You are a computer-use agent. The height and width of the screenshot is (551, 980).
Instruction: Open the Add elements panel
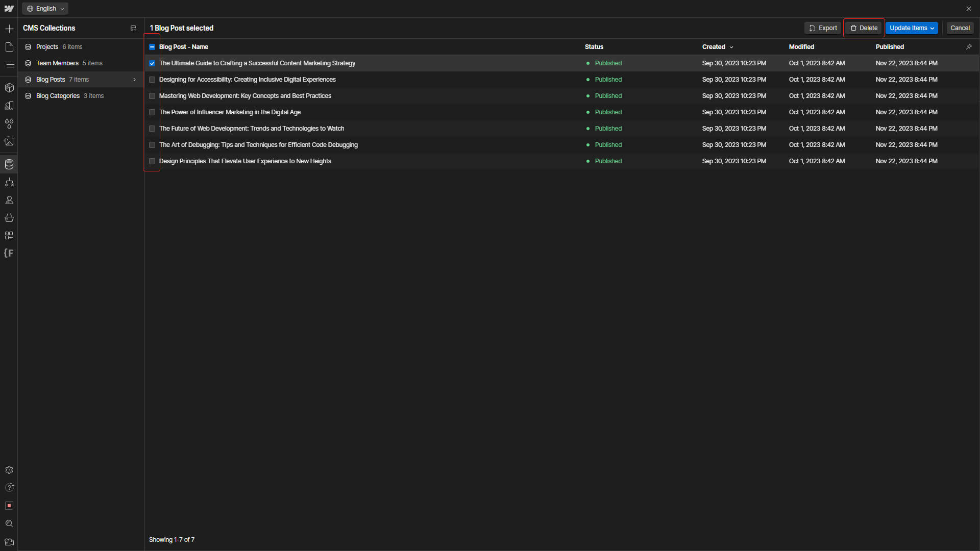(x=9, y=29)
